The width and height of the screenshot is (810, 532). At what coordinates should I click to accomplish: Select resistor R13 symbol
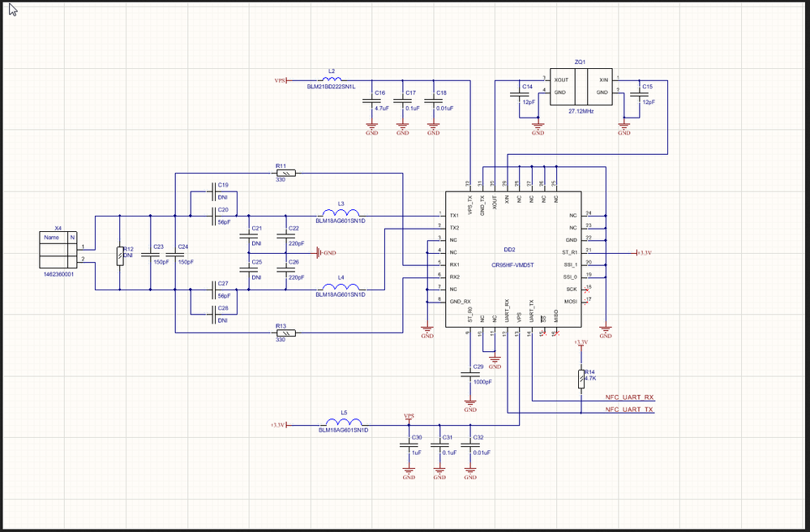click(x=286, y=333)
